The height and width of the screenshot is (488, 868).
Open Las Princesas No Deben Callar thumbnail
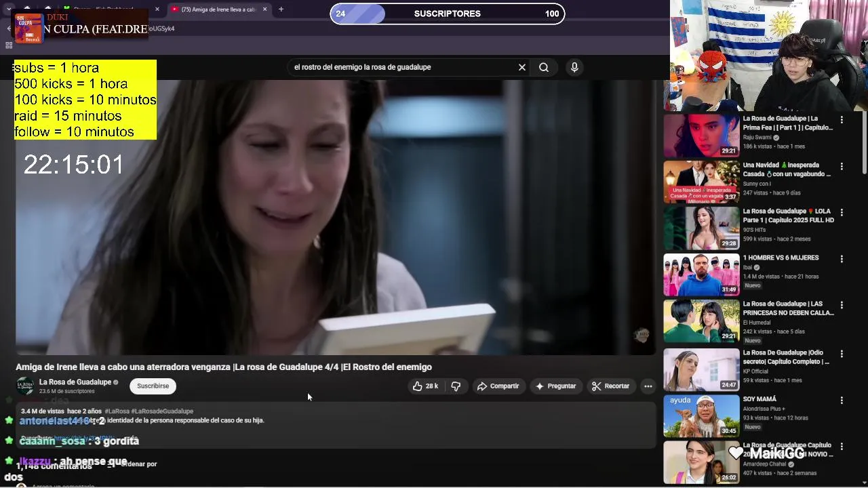point(701,321)
